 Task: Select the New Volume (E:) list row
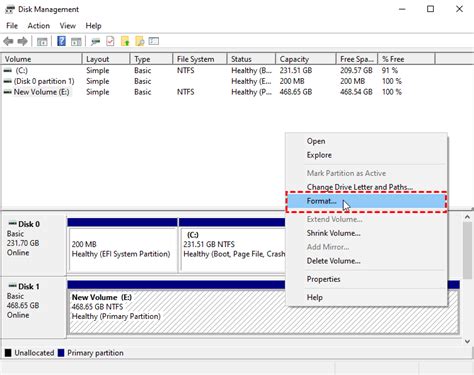click(218, 92)
